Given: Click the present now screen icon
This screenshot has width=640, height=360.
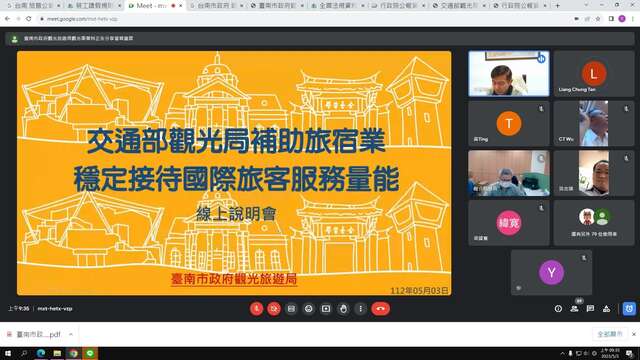Looking at the screenshot, I should tap(326, 309).
